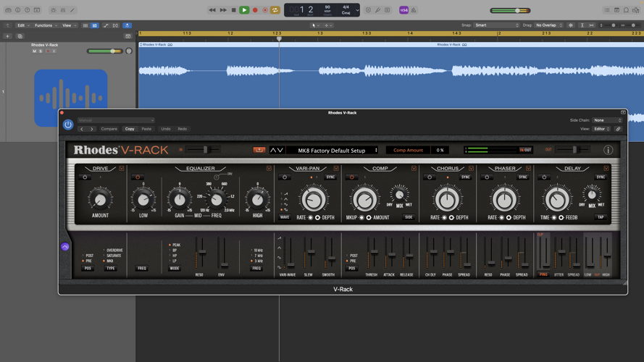Click the VARI-PAN SYNC button
Image resolution: width=644 pixels, height=362 pixels.
330,177
